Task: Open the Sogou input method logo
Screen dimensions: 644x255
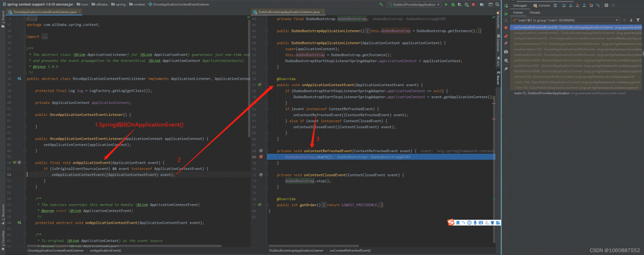Action: coord(451,222)
